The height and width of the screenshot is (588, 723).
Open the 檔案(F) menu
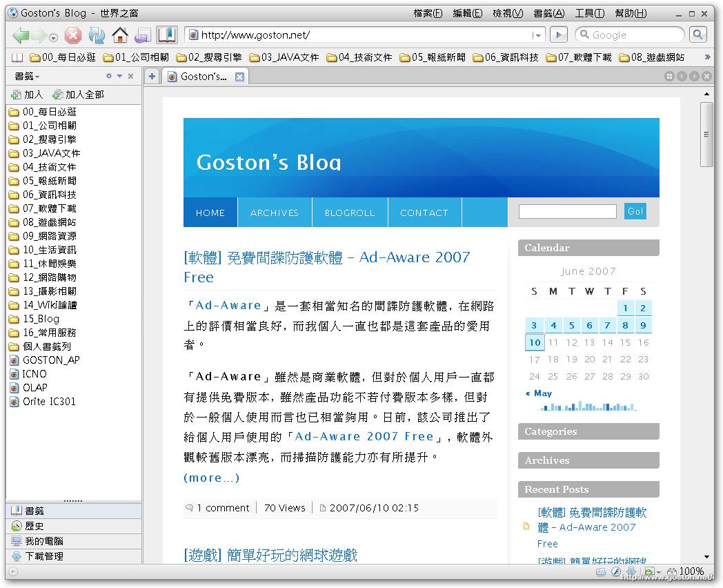coord(428,13)
